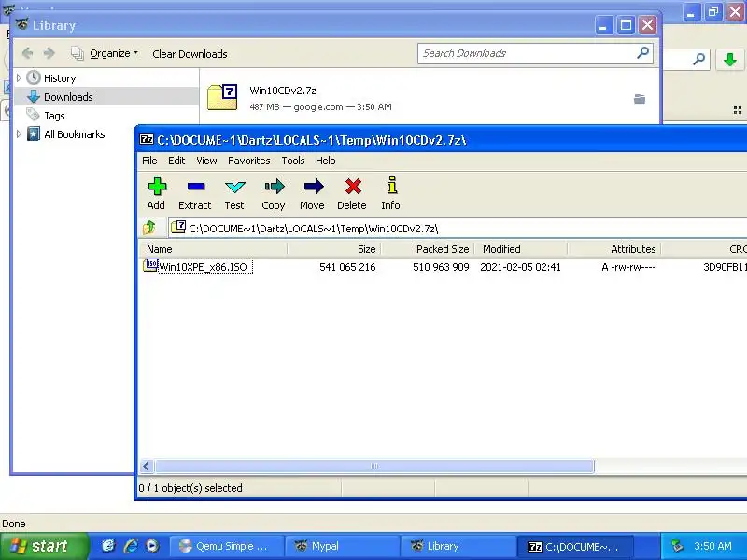
Task: Click the Show Desktop quick launch icon
Action: point(108,546)
